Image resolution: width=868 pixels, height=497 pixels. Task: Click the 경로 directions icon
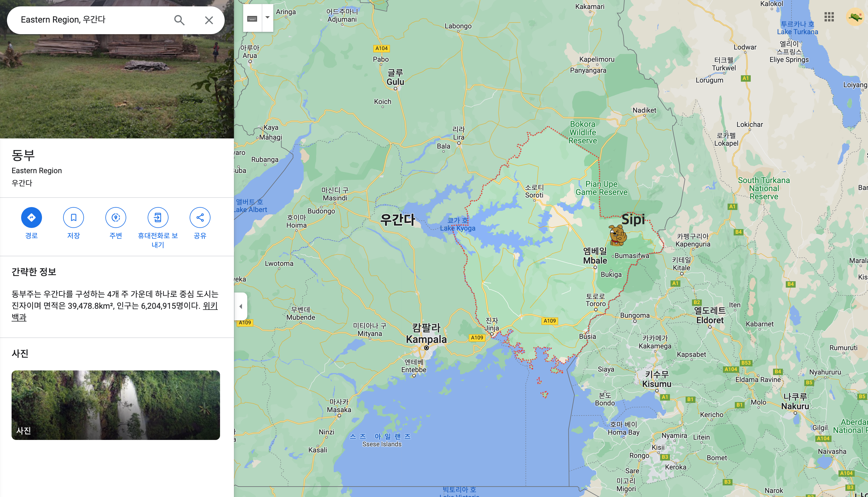[x=31, y=218]
